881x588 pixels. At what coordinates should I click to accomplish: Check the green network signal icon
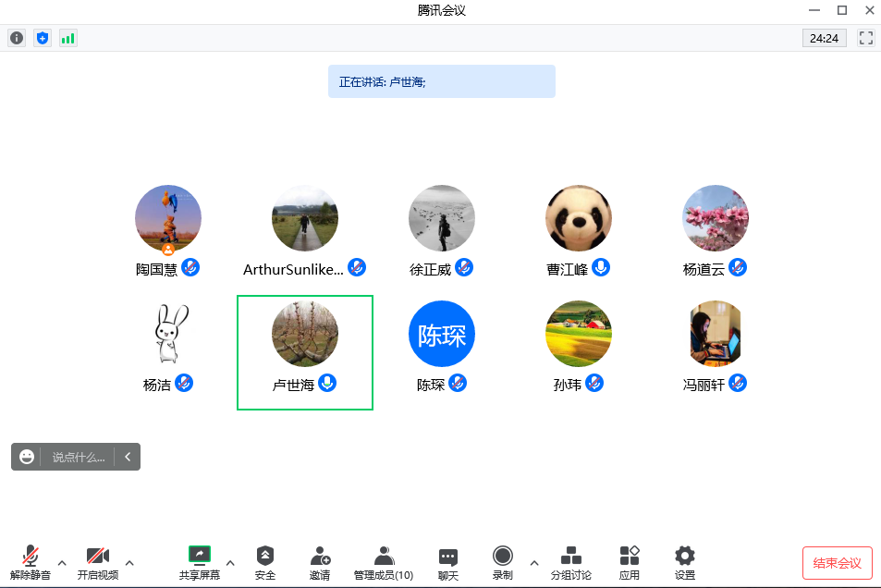click(68, 38)
